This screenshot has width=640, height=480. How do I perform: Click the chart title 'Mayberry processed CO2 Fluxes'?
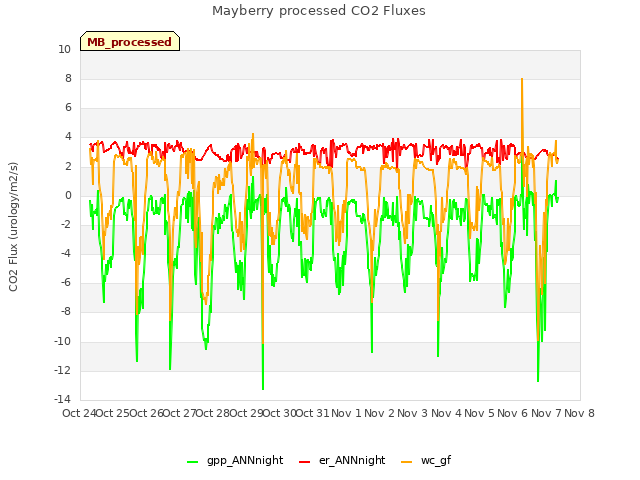click(x=319, y=11)
